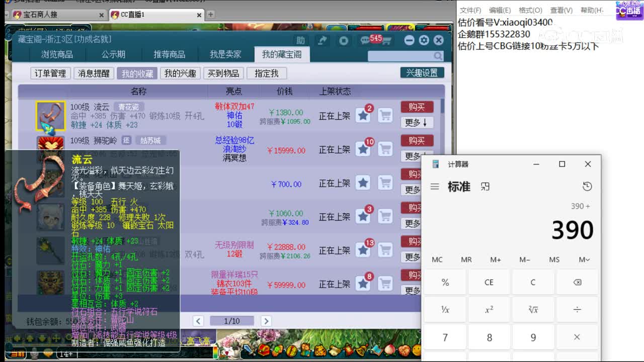Open new tab plus button
This screenshot has height=362, width=644.
click(x=211, y=15)
